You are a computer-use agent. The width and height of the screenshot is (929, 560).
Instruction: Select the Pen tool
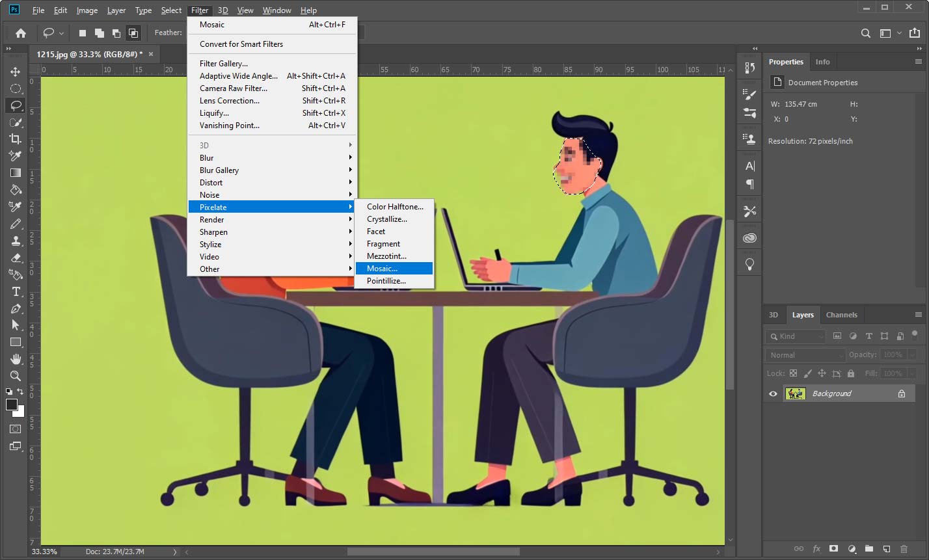tap(16, 309)
